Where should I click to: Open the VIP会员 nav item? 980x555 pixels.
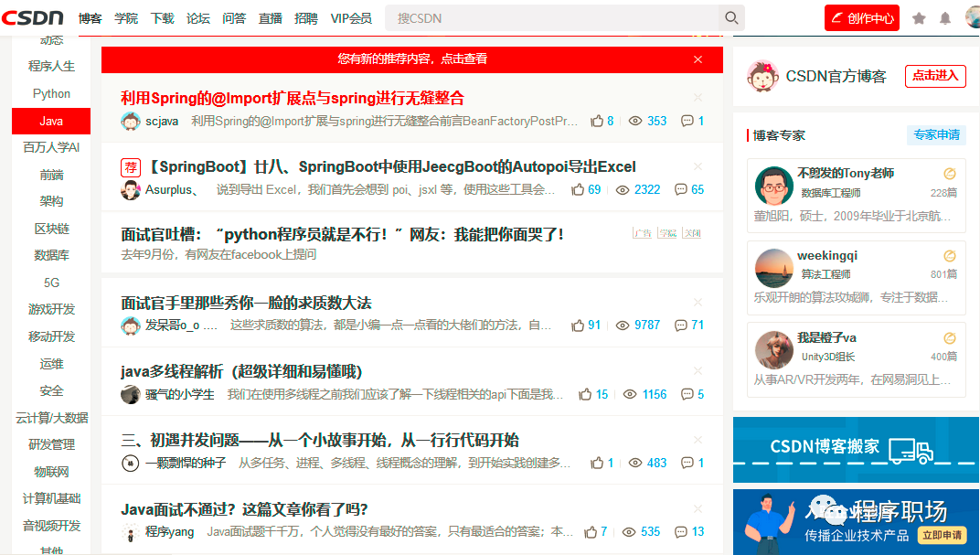pos(351,18)
